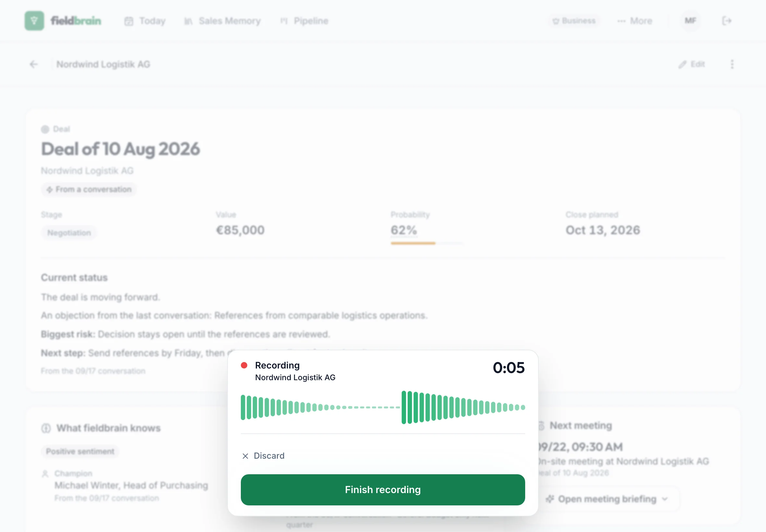Open the More menu

[x=635, y=21]
